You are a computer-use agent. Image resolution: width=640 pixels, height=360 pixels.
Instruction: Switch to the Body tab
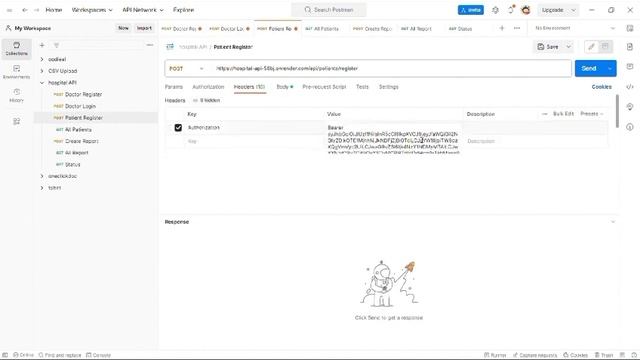[284, 87]
